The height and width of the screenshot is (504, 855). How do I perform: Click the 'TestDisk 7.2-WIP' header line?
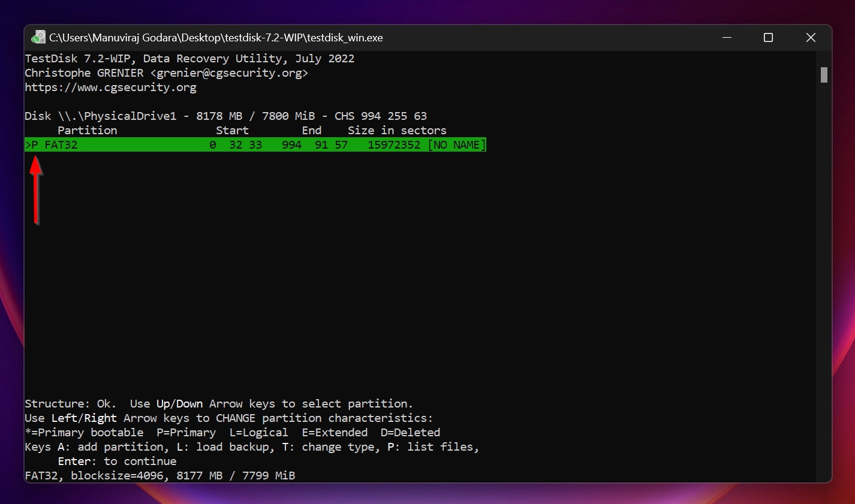coord(189,58)
